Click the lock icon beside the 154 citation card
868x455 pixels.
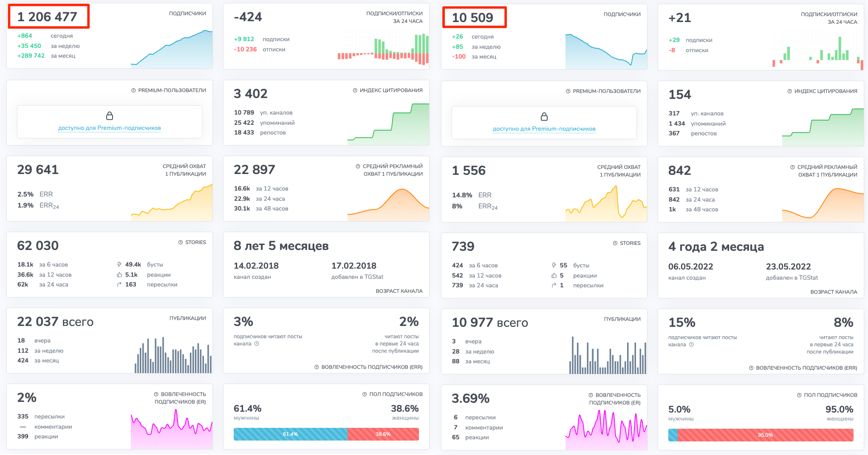(x=544, y=117)
